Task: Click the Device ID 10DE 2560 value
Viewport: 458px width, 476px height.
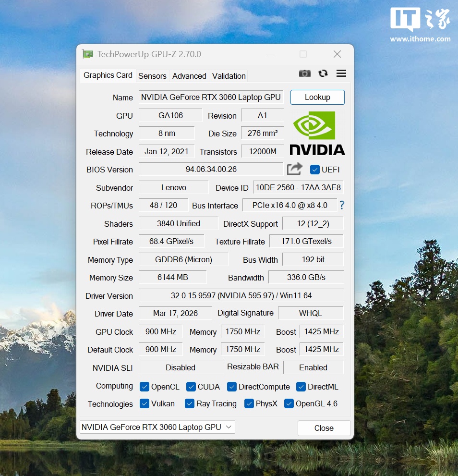Action: (x=298, y=187)
